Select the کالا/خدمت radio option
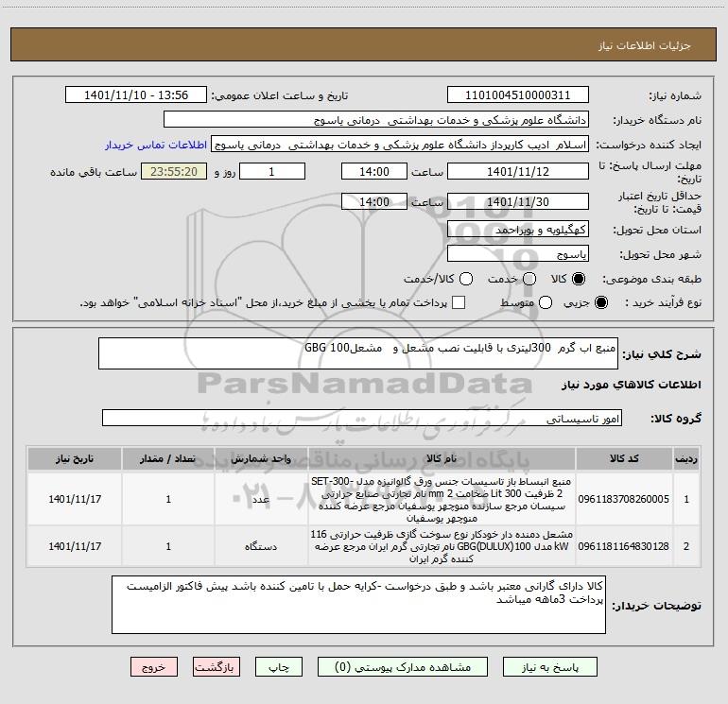728x704 pixels. [x=466, y=279]
